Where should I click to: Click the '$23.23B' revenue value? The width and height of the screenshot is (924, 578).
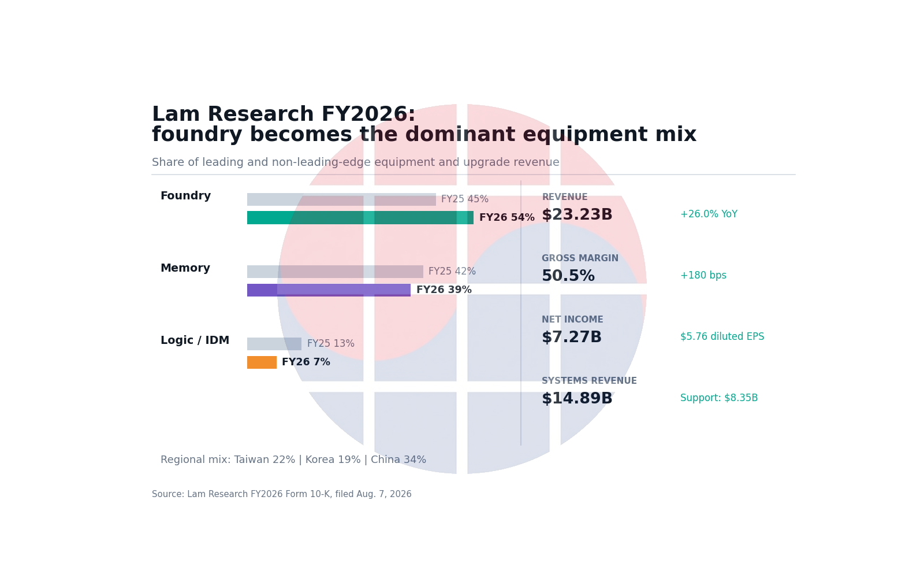(577, 215)
